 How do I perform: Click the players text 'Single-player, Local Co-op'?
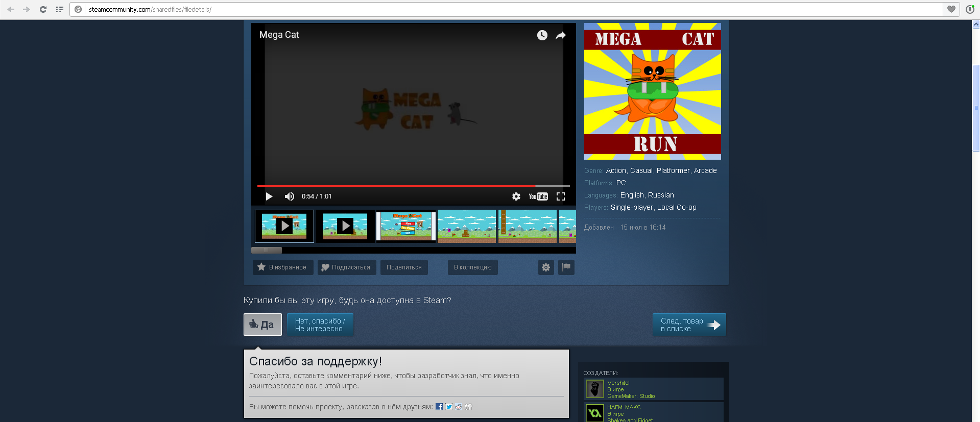(x=654, y=207)
